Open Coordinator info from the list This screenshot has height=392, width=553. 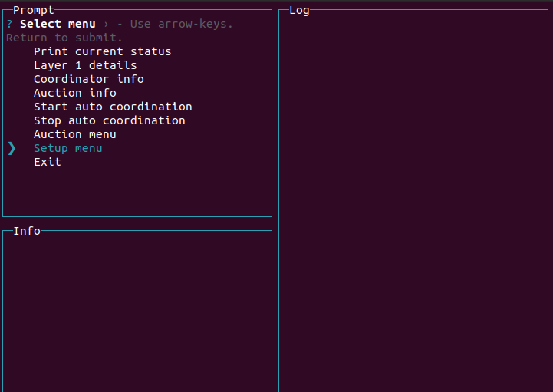(88, 79)
